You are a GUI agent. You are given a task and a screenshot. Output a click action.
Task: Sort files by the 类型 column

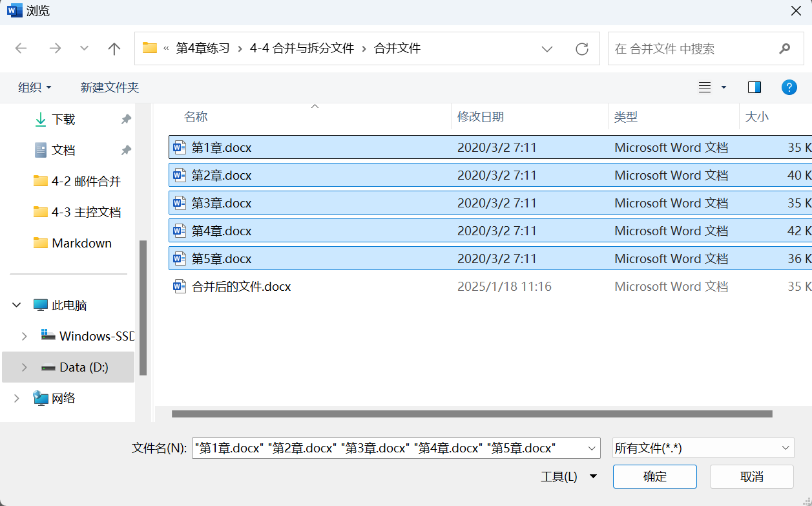coord(626,117)
